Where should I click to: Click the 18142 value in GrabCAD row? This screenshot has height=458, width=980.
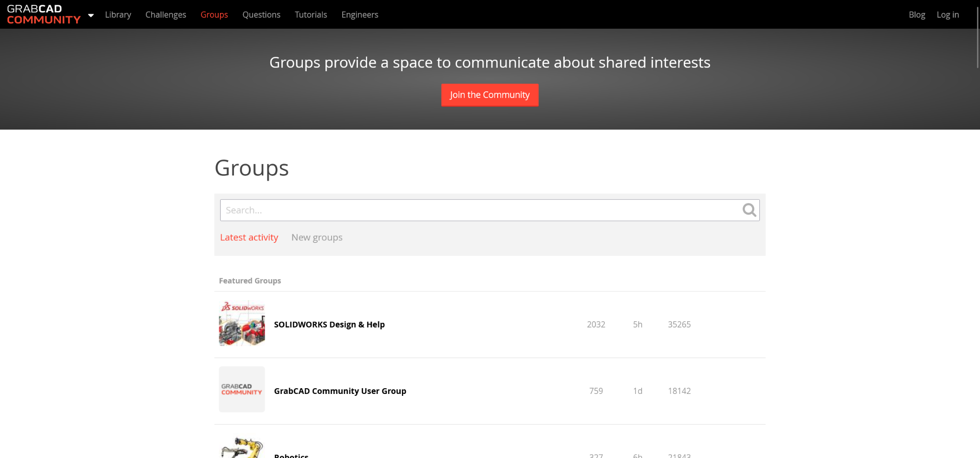tap(679, 391)
